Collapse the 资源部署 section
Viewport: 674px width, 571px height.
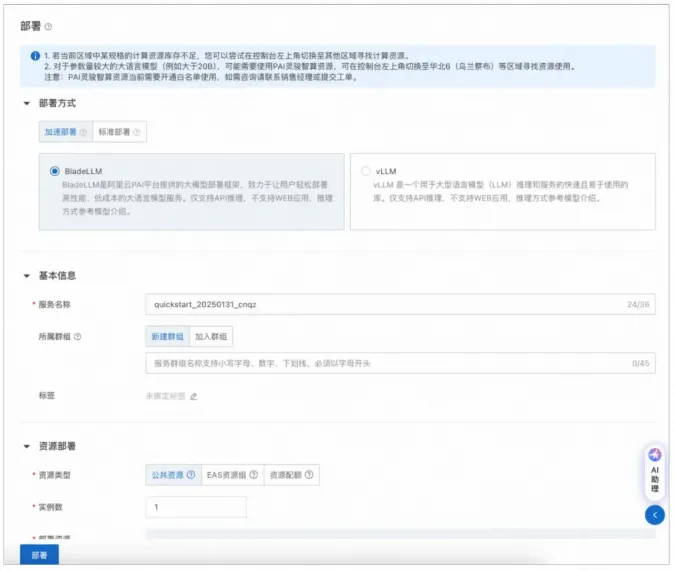tap(27, 446)
